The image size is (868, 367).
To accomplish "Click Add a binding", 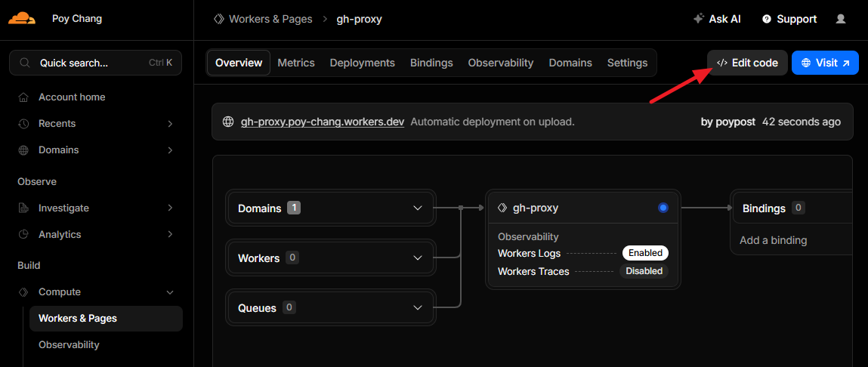I will coord(774,240).
